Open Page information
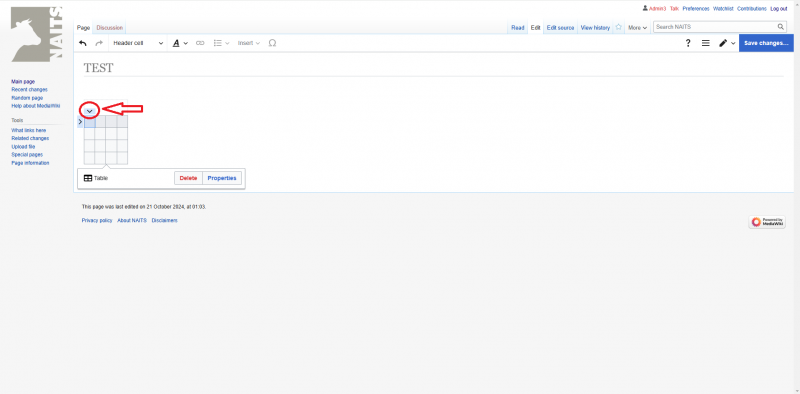The image size is (800, 394). (x=30, y=163)
